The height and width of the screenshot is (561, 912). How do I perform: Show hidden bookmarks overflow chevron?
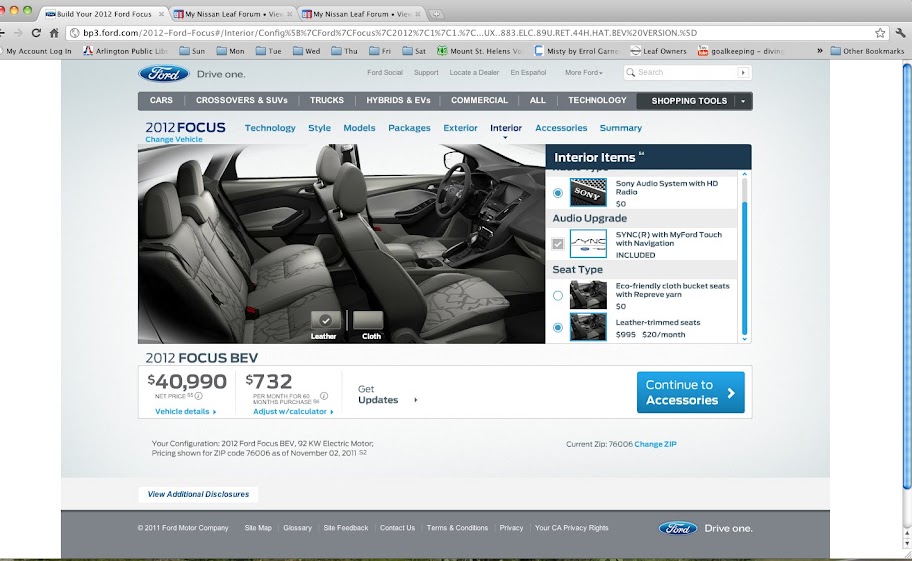pyautogui.click(x=820, y=51)
